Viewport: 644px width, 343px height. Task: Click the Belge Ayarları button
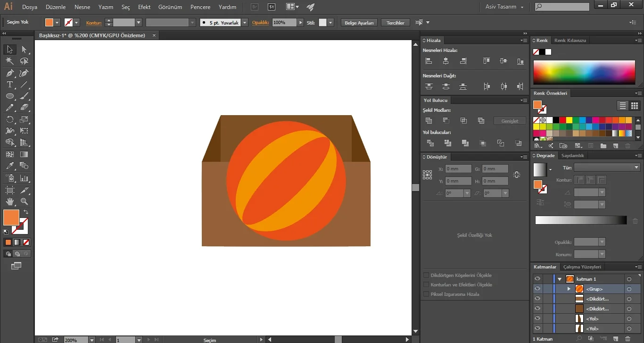359,23
